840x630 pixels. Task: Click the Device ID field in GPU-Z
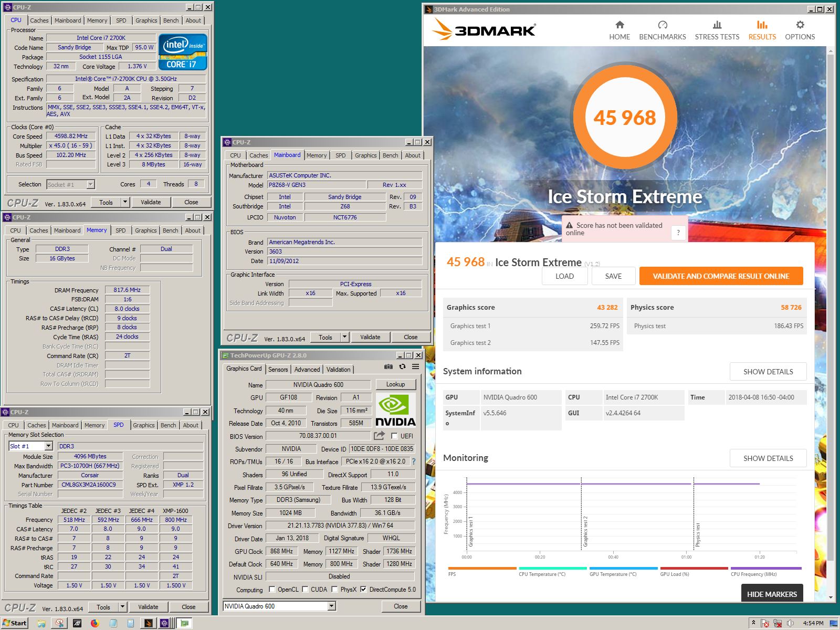coord(382,449)
